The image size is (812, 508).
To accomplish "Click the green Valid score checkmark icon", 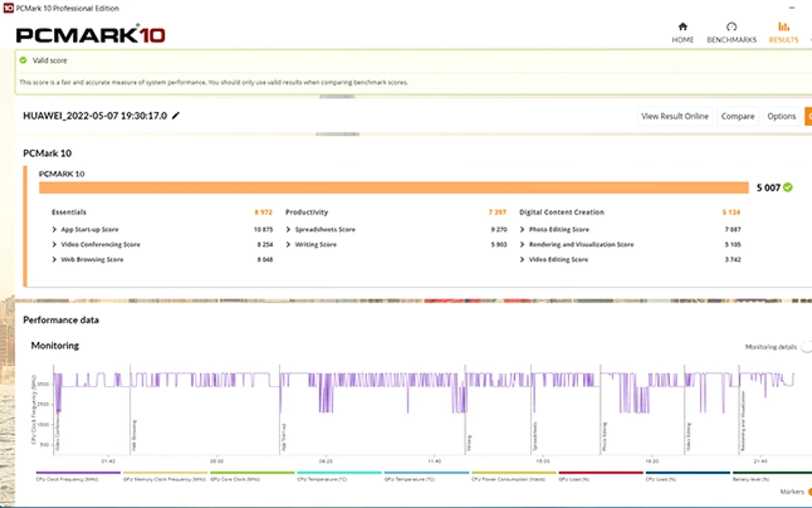I will 23,60.
